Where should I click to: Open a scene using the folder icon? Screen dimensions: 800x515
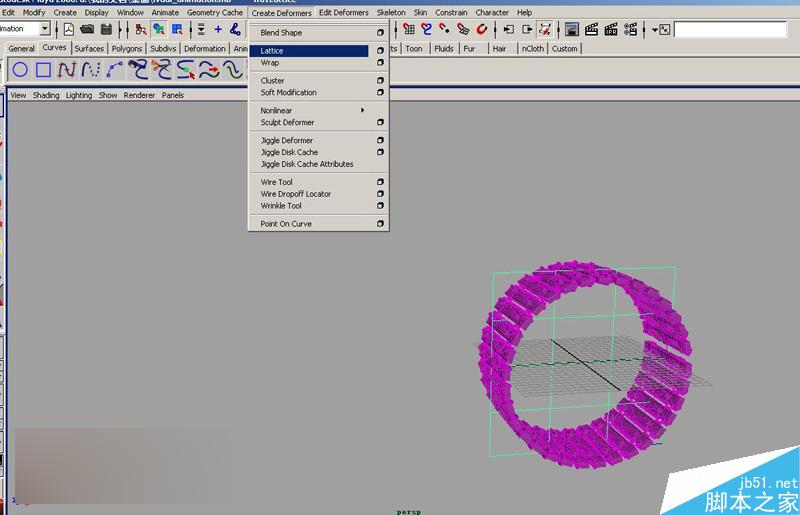tap(87, 30)
